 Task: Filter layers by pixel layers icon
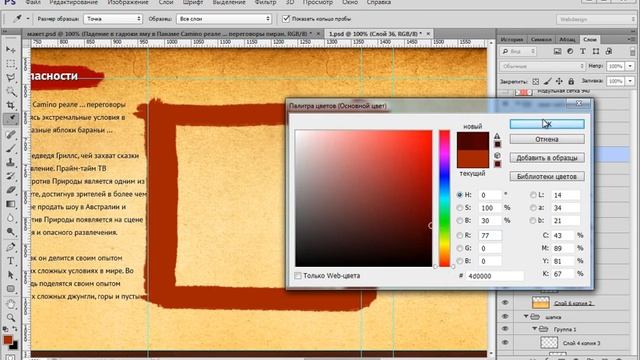557,51
